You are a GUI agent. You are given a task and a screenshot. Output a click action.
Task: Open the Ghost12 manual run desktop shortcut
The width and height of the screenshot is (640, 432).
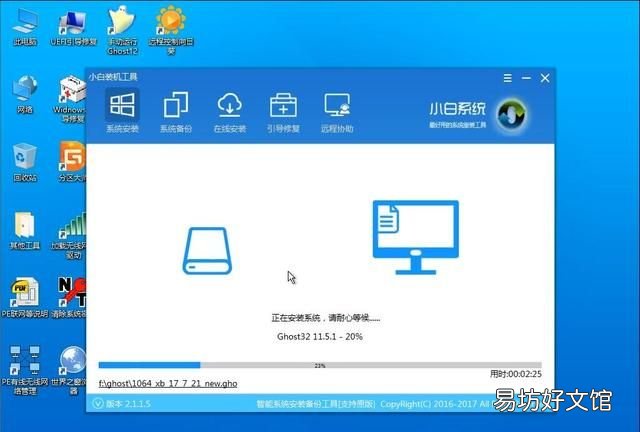[122, 31]
